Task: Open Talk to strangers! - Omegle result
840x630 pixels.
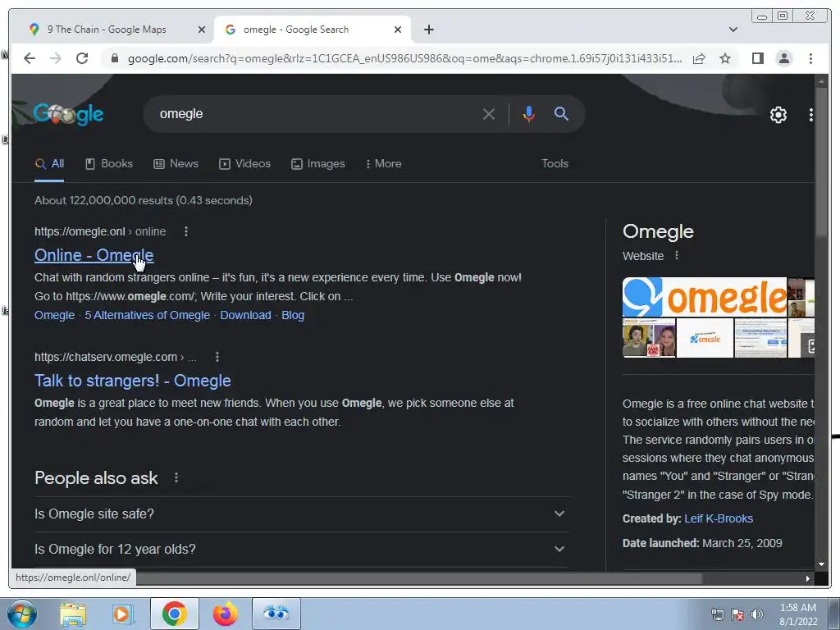Action: [133, 381]
